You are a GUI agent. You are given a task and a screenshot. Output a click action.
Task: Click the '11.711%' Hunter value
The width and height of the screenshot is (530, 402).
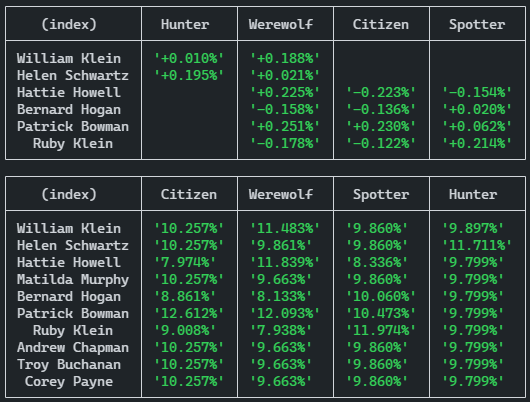pyautogui.click(x=477, y=245)
